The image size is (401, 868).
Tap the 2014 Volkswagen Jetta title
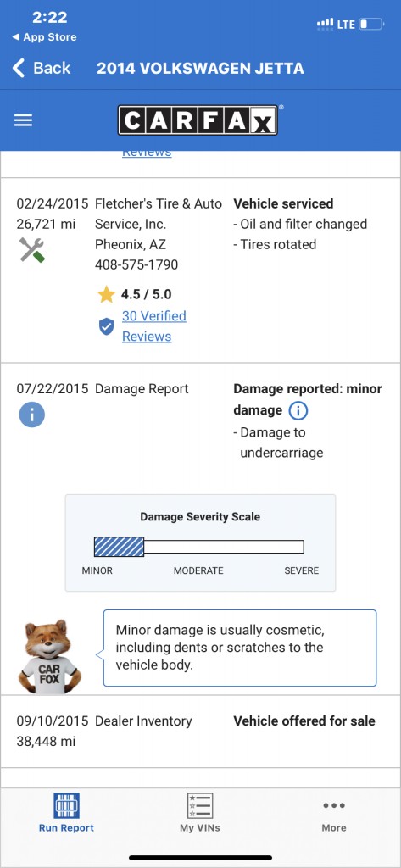[200, 68]
